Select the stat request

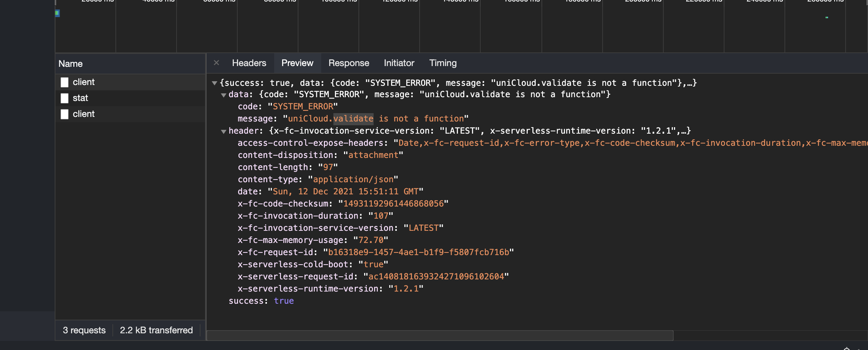point(80,98)
